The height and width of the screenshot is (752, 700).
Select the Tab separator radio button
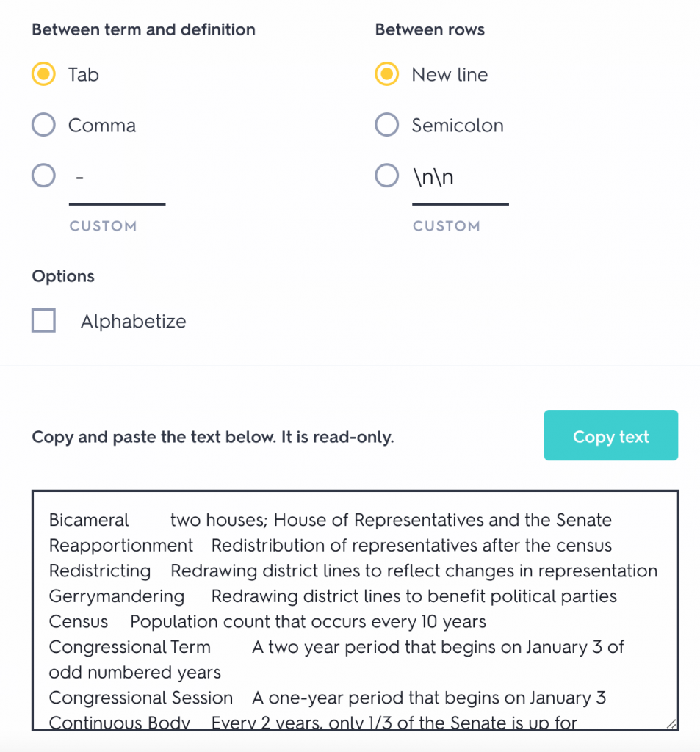click(43, 73)
